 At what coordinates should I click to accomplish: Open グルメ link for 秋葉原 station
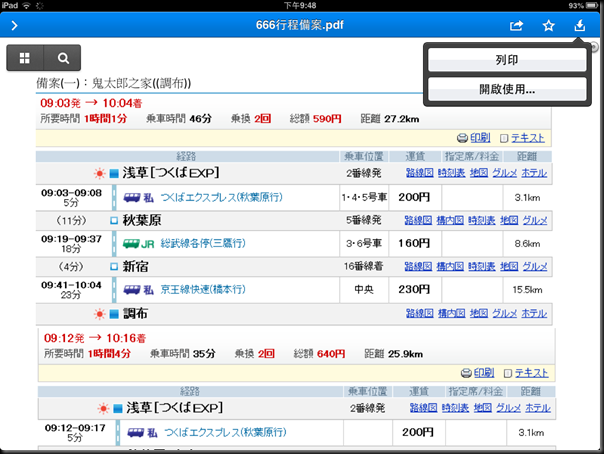pyautogui.click(x=535, y=220)
